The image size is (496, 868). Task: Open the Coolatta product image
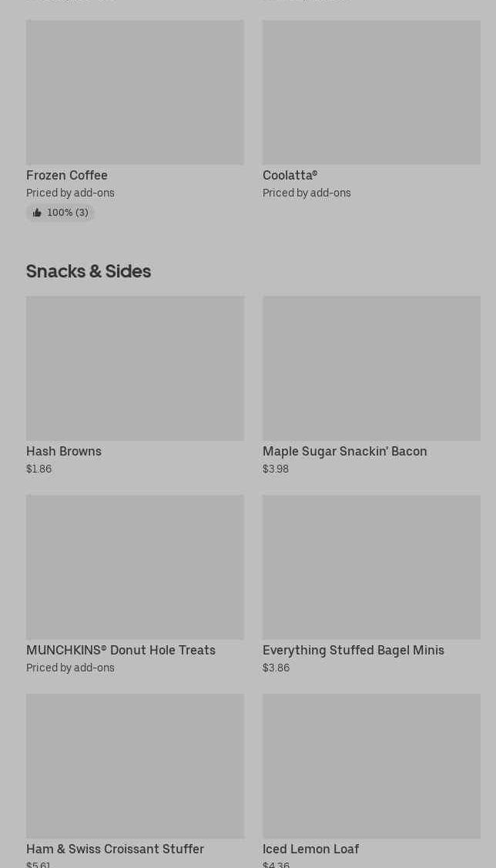[371, 92]
